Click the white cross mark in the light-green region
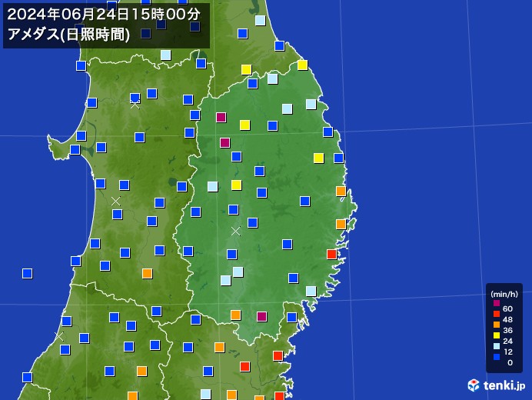 235,232
